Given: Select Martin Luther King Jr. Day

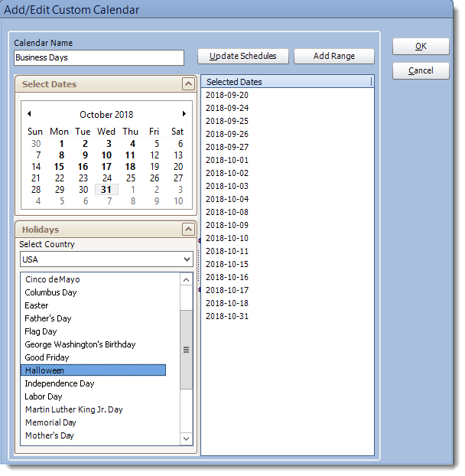Looking at the screenshot, I should [74, 409].
